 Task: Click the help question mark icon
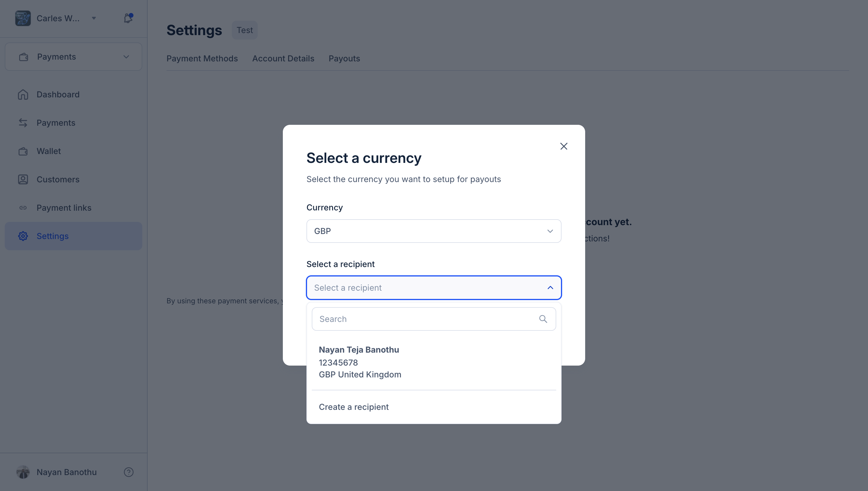(x=128, y=472)
